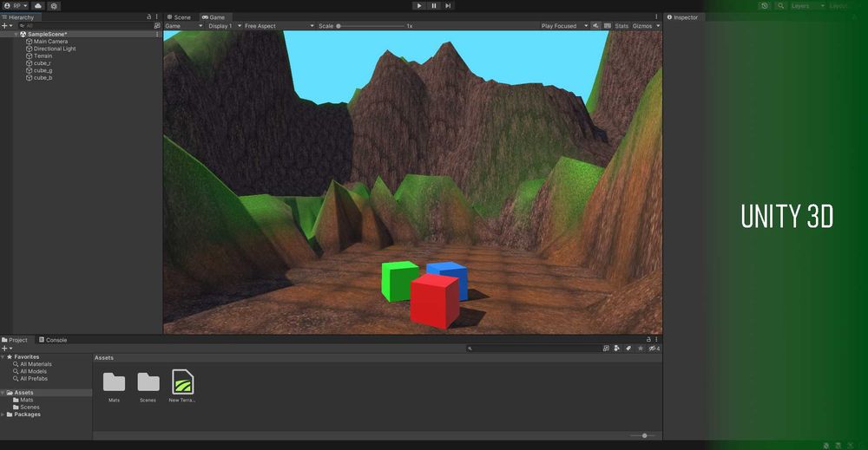The width and height of the screenshot is (868, 450).
Task: Start Play mode with the Play button
Action: (x=419, y=5)
